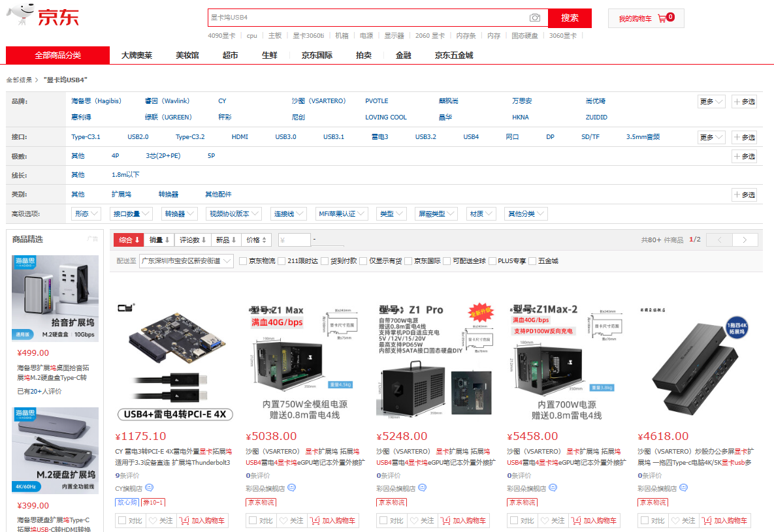Open the 其他分类 dropdown

click(x=526, y=213)
